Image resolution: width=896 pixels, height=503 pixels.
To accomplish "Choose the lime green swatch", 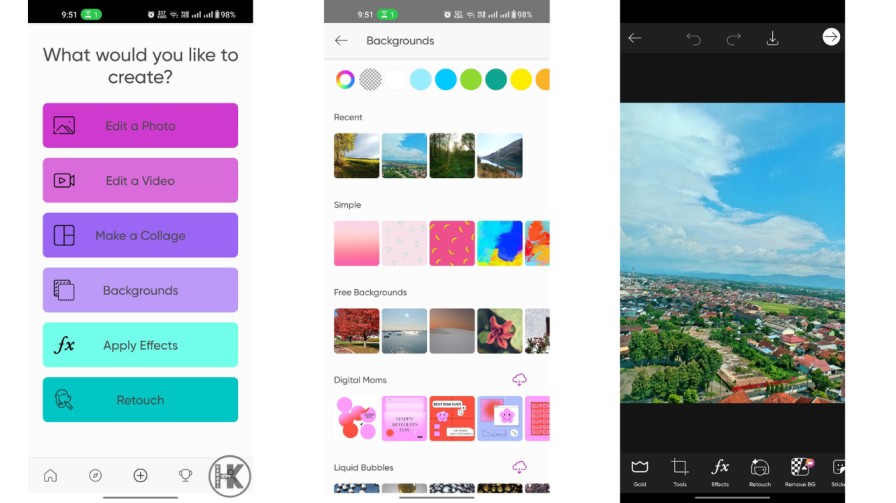I will coord(471,79).
